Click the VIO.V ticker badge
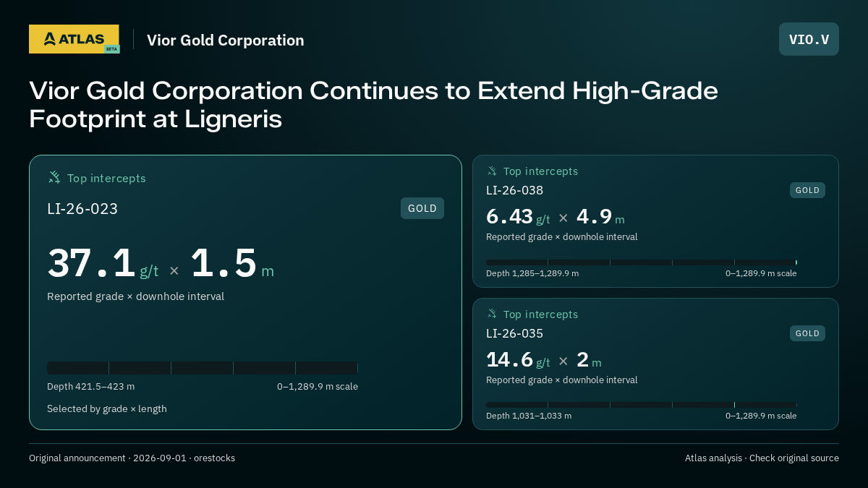The width and height of the screenshot is (868, 488). pyautogui.click(x=809, y=39)
